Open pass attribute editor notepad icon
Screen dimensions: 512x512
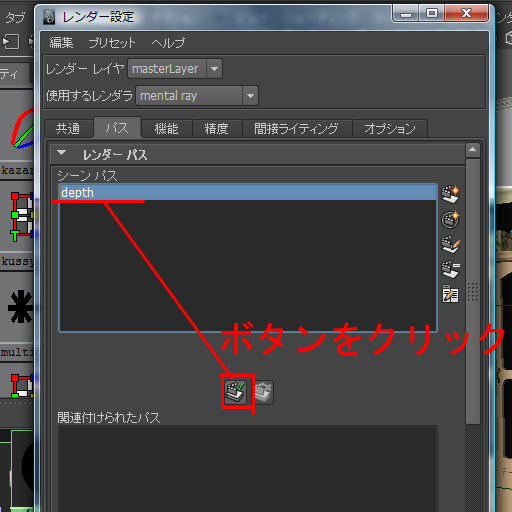pos(450,294)
